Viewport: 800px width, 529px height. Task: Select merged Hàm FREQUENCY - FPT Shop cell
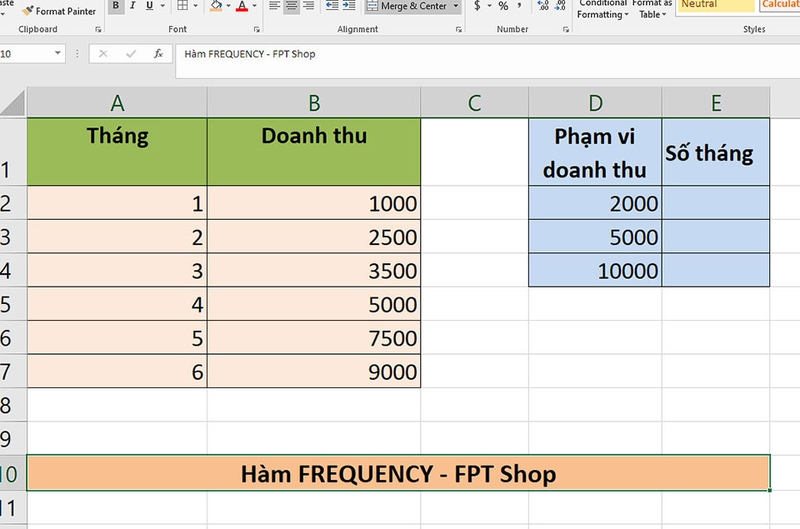click(398, 473)
